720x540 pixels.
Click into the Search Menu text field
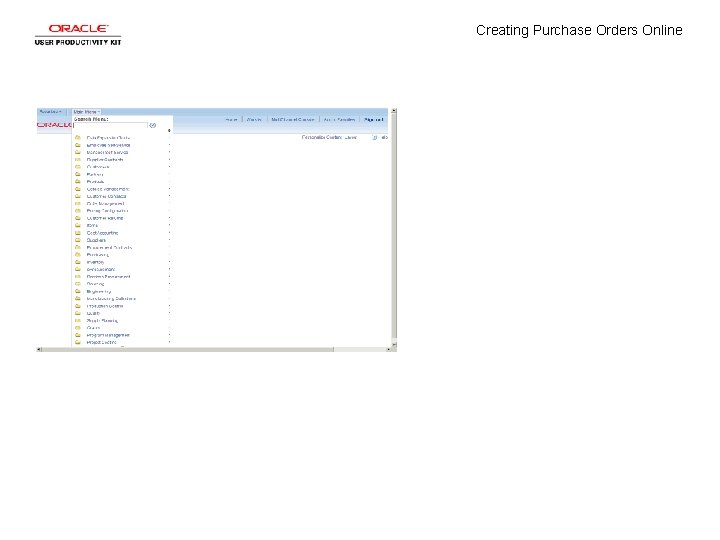(x=110, y=125)
